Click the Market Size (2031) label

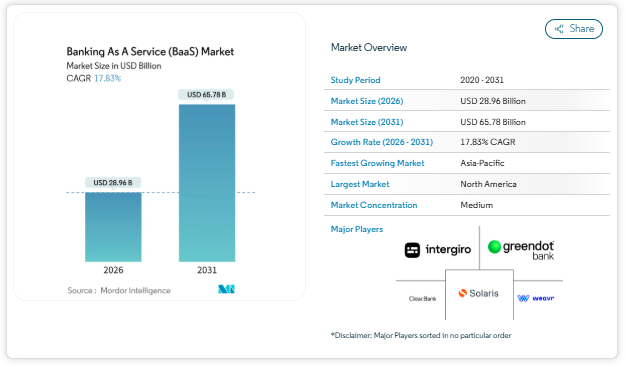click(367, 122)
